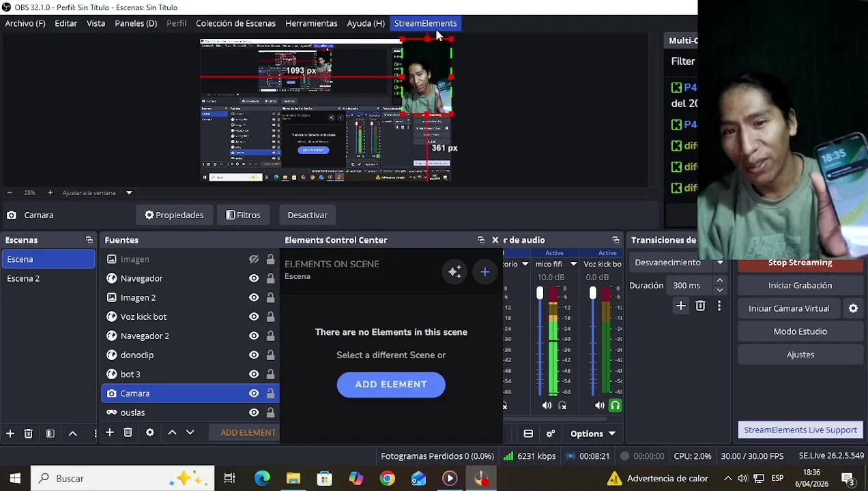This screenshot has height=491, width=868.
Task: Open Filtros for the selected source
Action: (x=243, y=215)
